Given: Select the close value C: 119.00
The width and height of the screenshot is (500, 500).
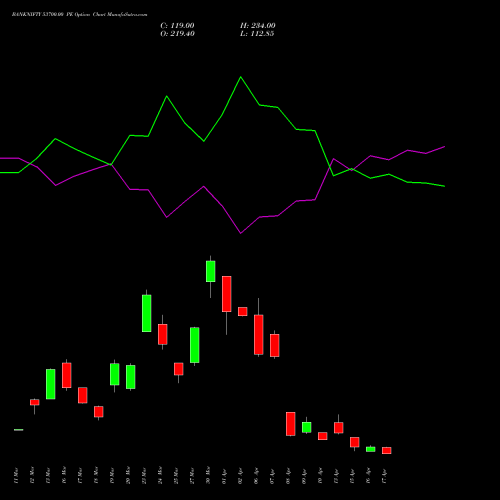Looking at the screenshot, I should 177,26.
